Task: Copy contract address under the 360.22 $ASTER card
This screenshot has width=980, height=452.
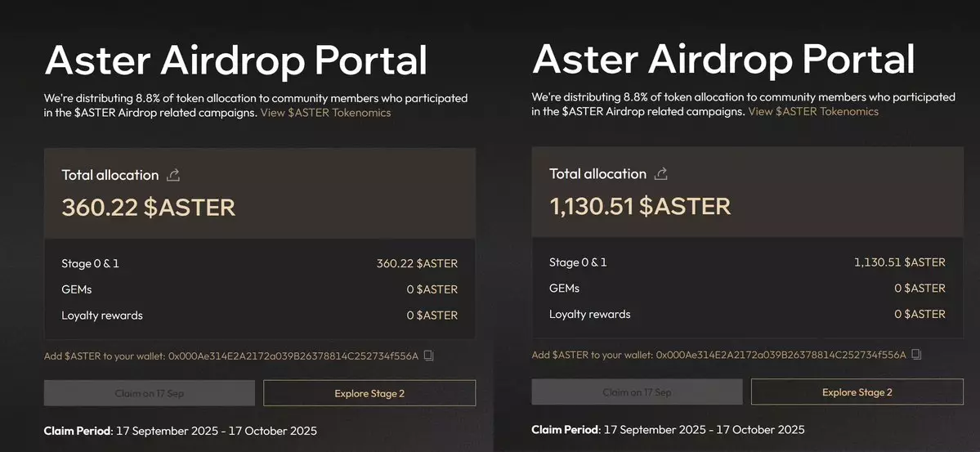Action: coord(428,356)
